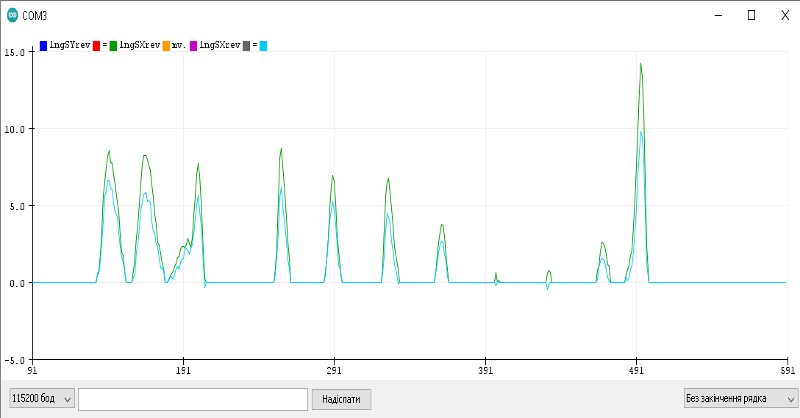Viewport: 800px width, 418px height.
Task: Click the COM3 window title text
Action: tap(38, 15)
